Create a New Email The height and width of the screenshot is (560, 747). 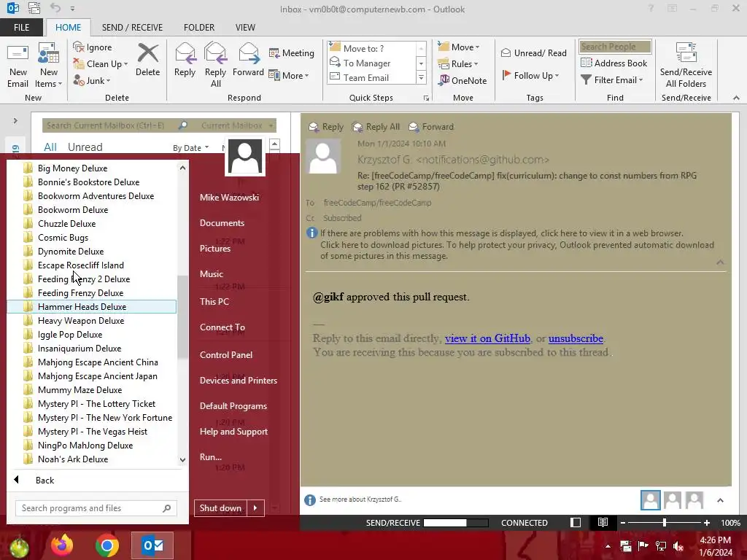click(18, 65)
